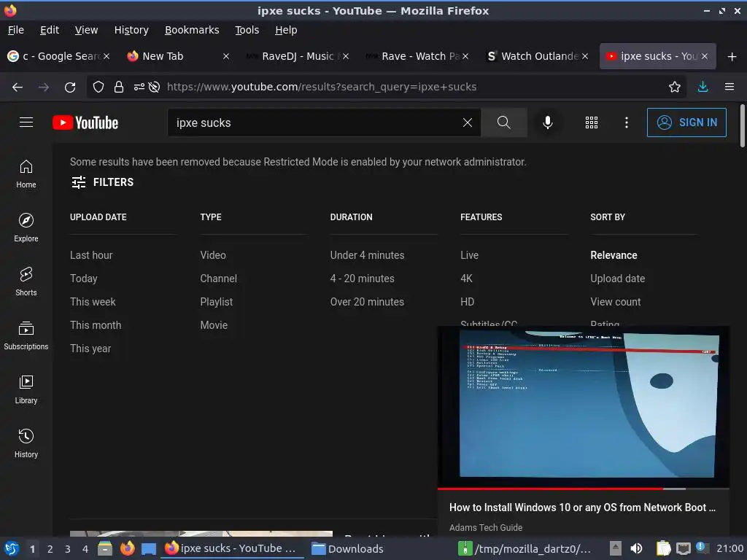Bookmark this page with star icon
This screenshot has width=747, height=560.
[674, 87]
